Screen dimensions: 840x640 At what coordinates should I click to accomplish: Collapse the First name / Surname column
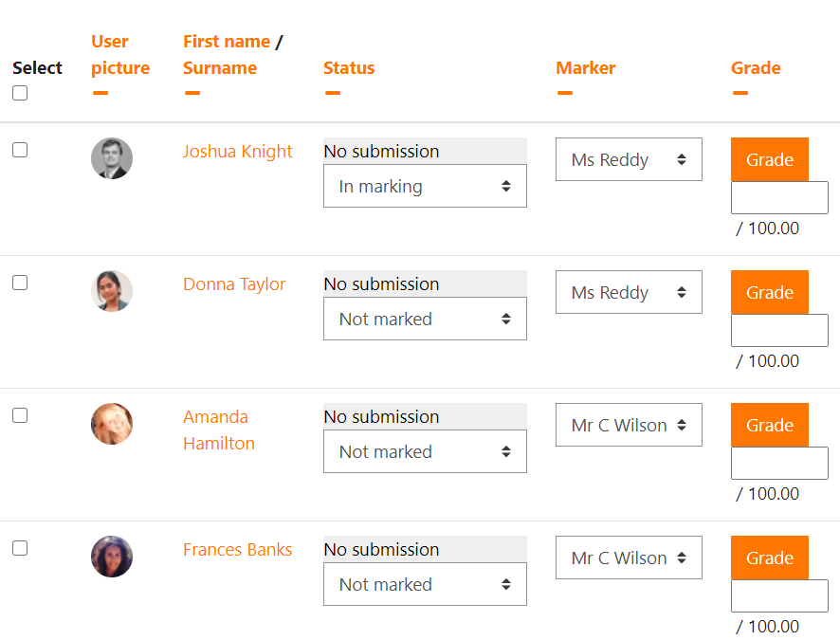tap(192, 93)
